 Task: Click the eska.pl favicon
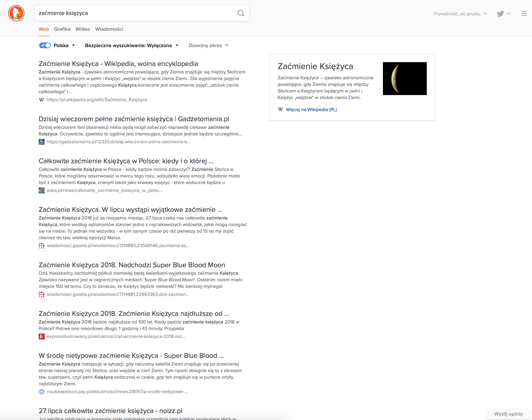pos(41,190)
